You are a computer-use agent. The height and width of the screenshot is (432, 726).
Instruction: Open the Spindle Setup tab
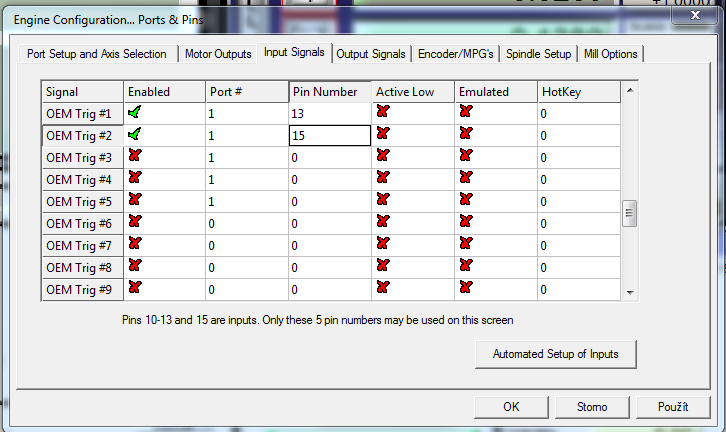(538, 54)
